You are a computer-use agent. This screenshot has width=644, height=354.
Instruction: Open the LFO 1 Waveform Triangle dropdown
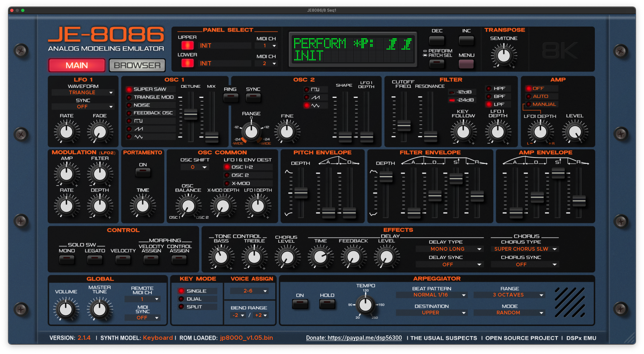click(x=83, y=93)
